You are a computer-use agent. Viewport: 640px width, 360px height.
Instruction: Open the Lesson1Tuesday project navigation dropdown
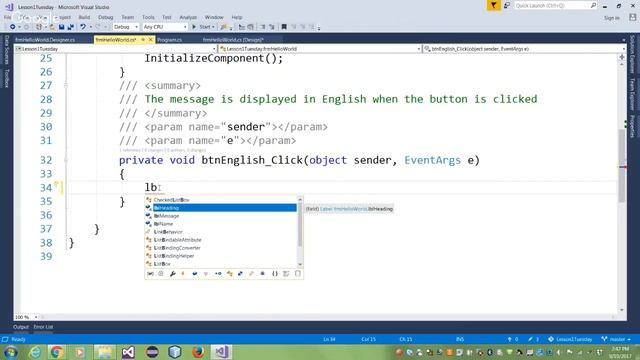(115, 49)
